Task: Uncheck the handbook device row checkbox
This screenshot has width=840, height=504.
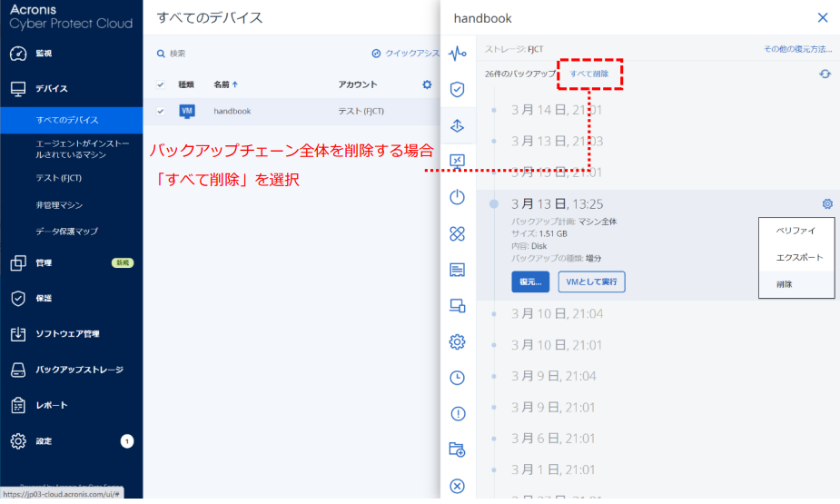Action: 161,111
